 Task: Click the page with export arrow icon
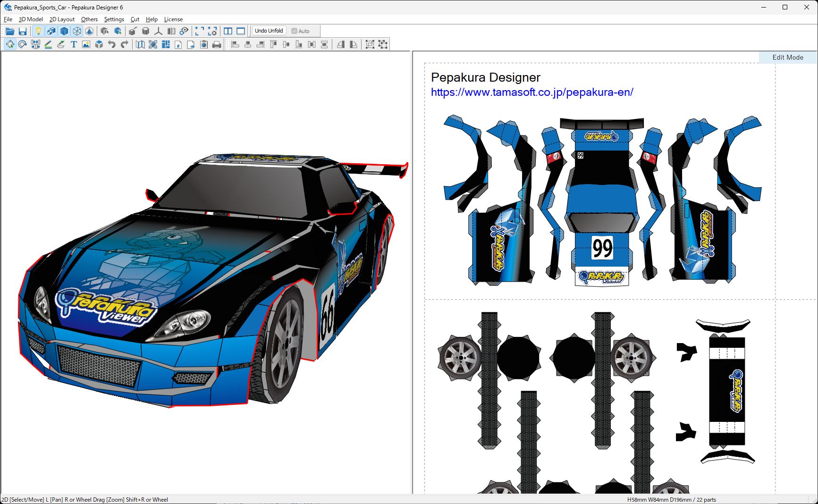tap(191, 44)
